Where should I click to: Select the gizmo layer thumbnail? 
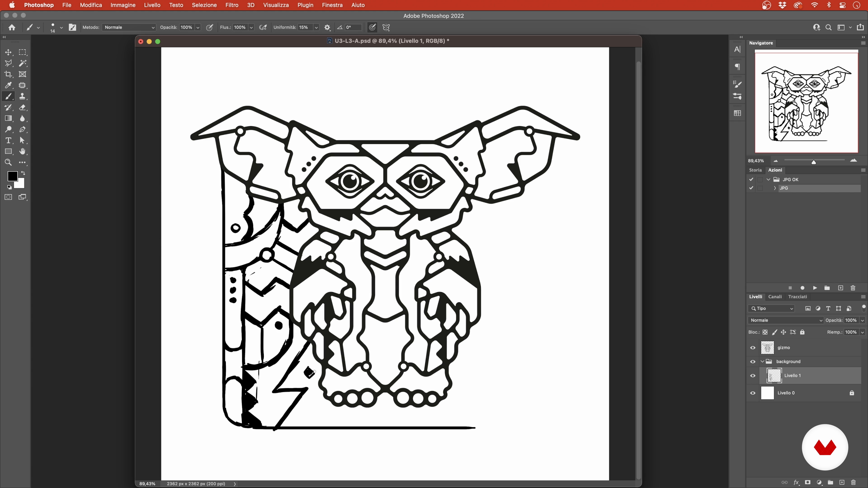tap(768, 347)
